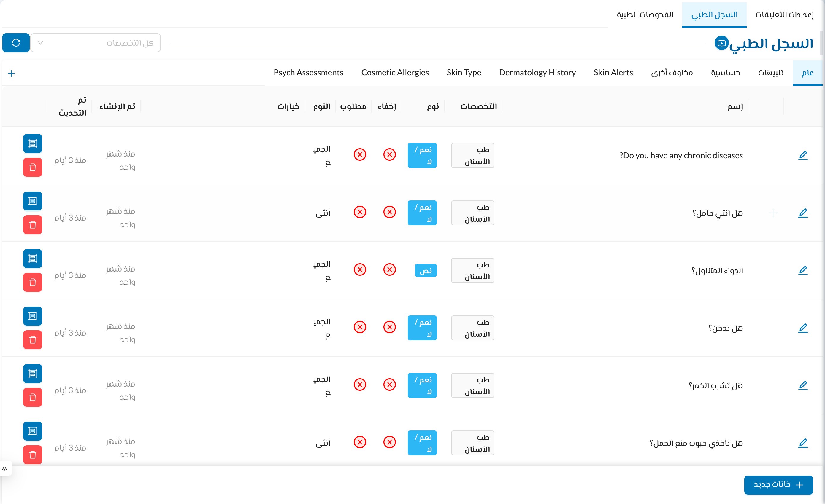Delete the chronic diseases question

[x=32, y=167]
